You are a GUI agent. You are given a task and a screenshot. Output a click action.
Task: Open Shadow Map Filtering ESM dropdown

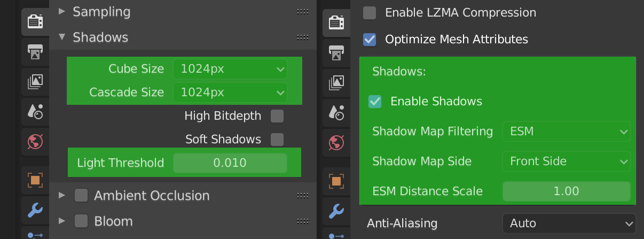tap(567, 132)
